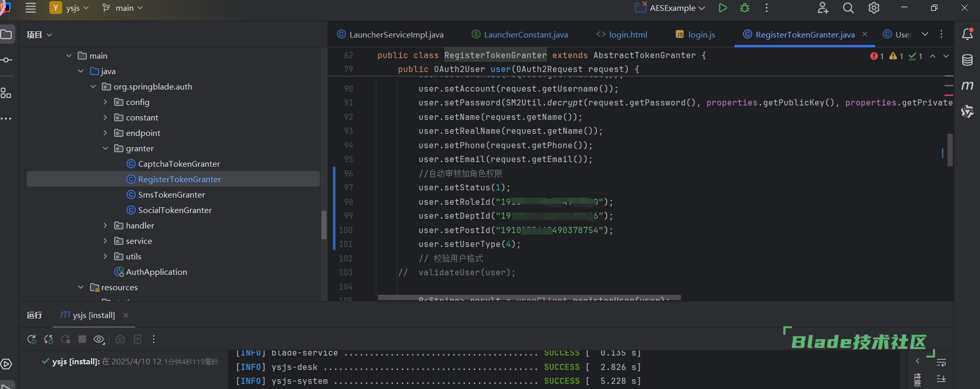Close the ysjs [install] run tab

pos(126,315)
